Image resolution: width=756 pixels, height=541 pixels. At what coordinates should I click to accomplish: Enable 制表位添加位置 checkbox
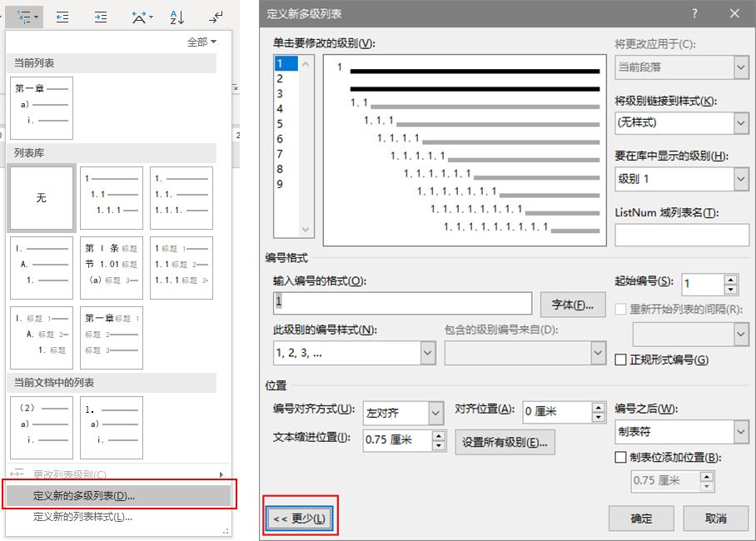[621, 457]
